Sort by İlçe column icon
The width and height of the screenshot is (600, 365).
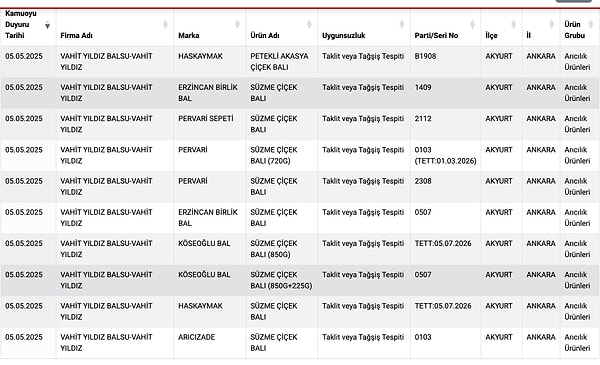(x=514, y=24)
